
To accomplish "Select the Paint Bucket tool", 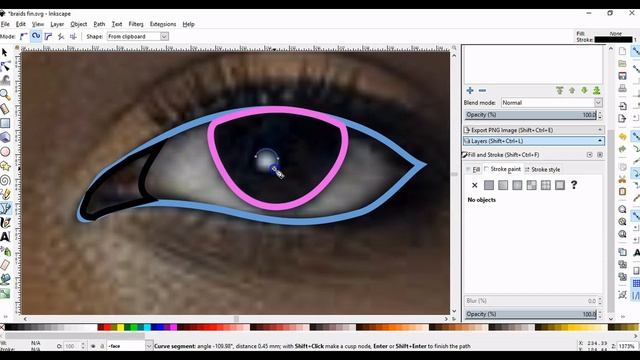I will [x=5, y=279].
